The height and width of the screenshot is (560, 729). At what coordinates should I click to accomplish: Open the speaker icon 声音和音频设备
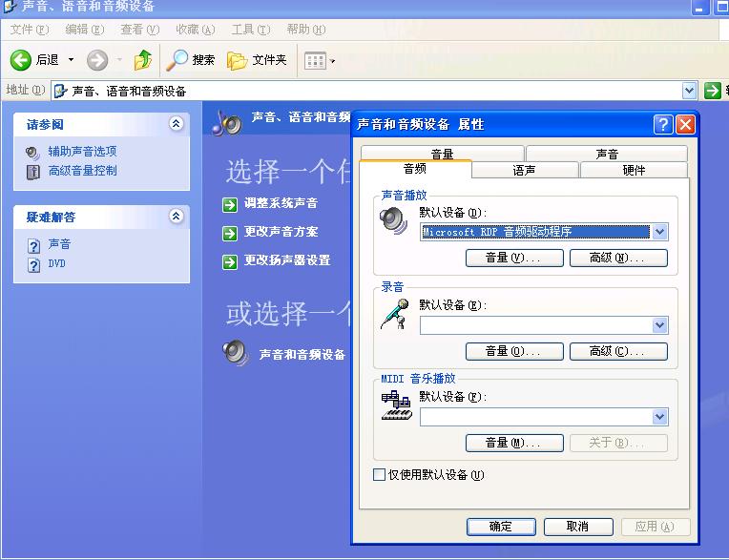(x=236, y=353)
